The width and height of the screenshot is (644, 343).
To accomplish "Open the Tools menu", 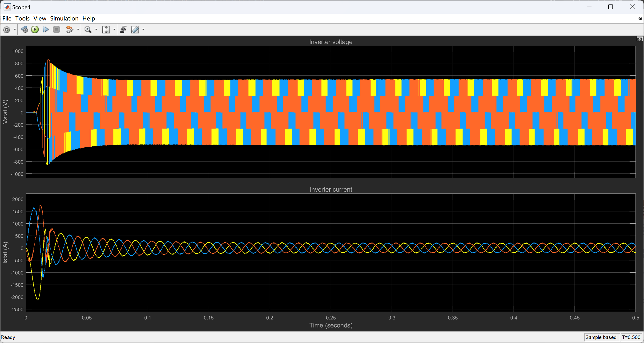I will pos(22,19).
